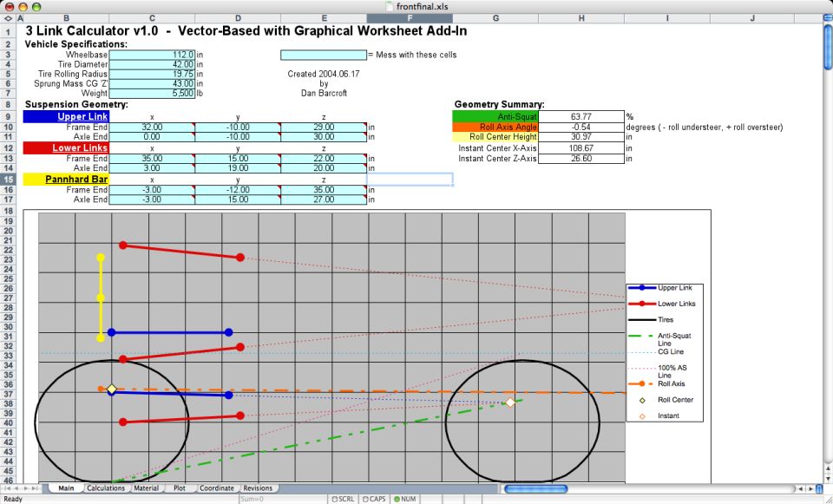Click Pannhard Bar Frame End z value 35.00
The width and height of the screenshot is (833, 504).
tap(324, 190)
